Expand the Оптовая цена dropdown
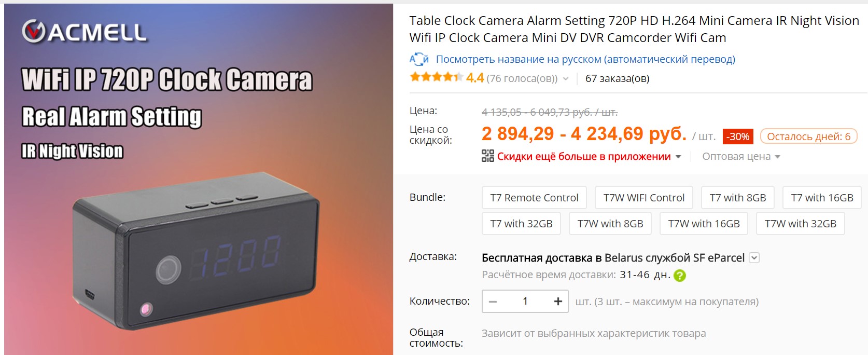This screenshot has height=355, width=868. 741,157
